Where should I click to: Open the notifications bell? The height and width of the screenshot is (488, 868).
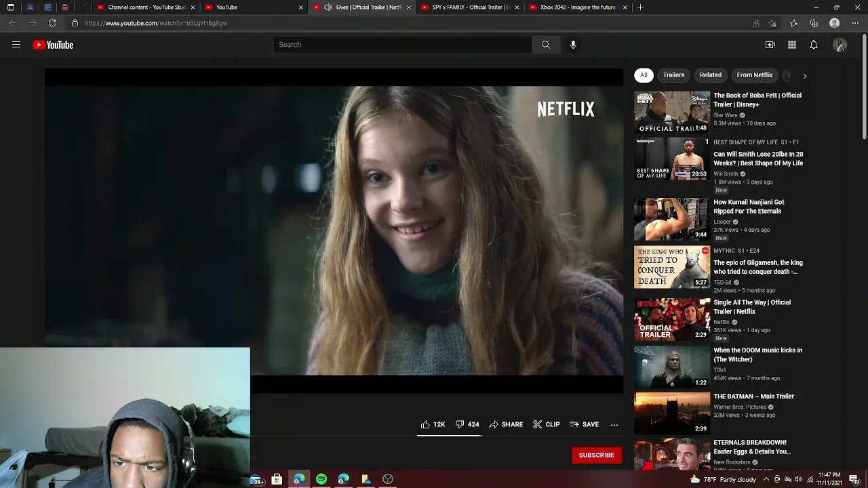[x=813, y=45]
